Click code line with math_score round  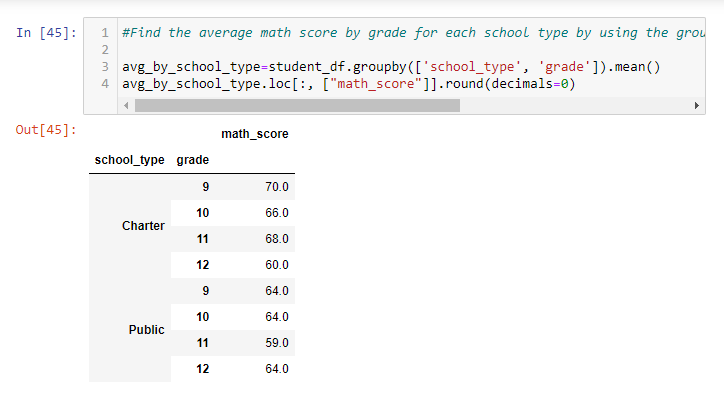pyautogui.click(x=349, y=84)
